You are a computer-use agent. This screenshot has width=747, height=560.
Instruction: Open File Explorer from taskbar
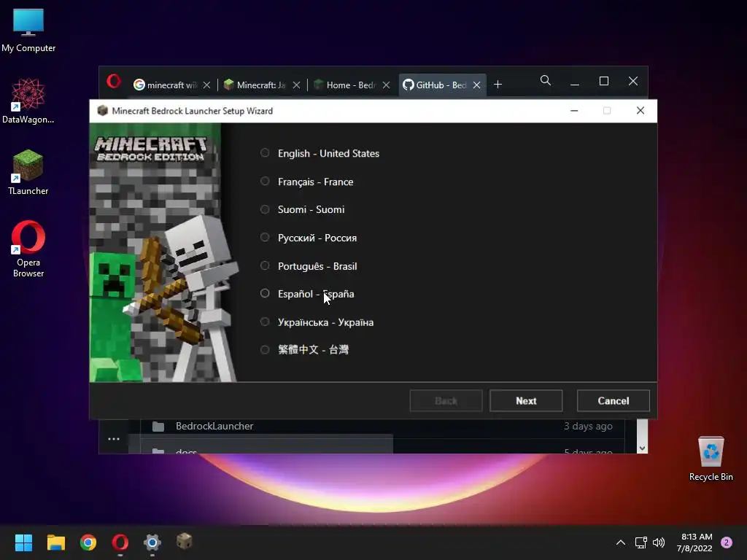55,542
